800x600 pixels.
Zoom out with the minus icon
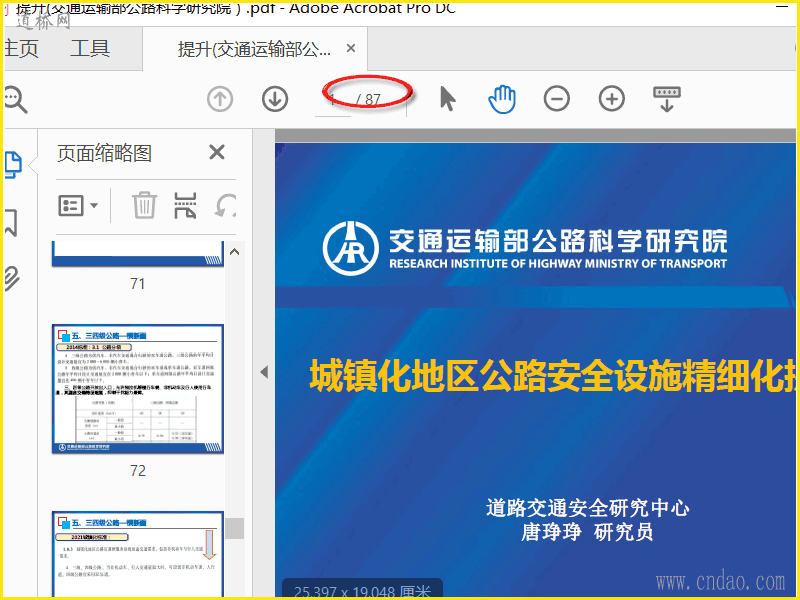(557, 99)
